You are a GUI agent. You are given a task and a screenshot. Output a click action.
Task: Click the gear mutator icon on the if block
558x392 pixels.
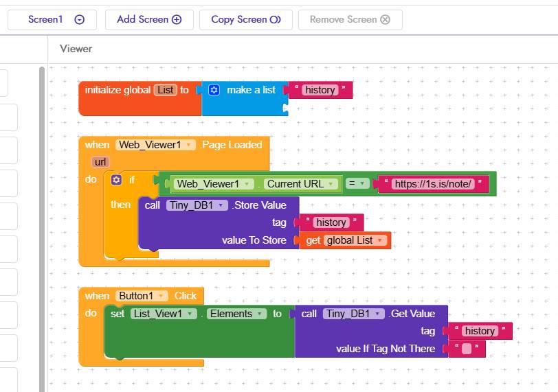pos(116,180)
